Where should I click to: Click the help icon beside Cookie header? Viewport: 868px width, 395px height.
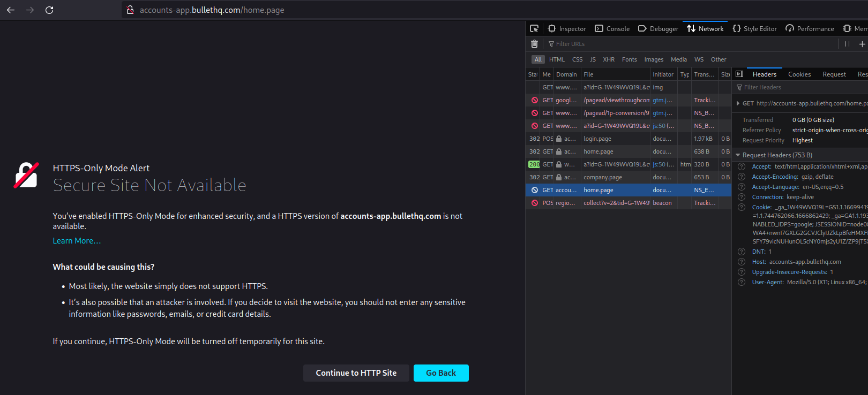pos(742,207)
